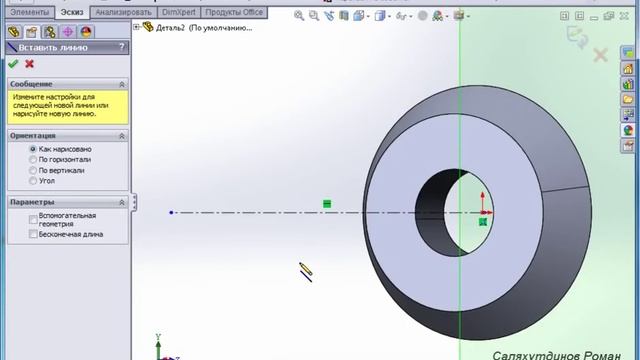Click second window layout icon
Image resolution: width=640 pixels, height=360 pixels.
point(579,16)
